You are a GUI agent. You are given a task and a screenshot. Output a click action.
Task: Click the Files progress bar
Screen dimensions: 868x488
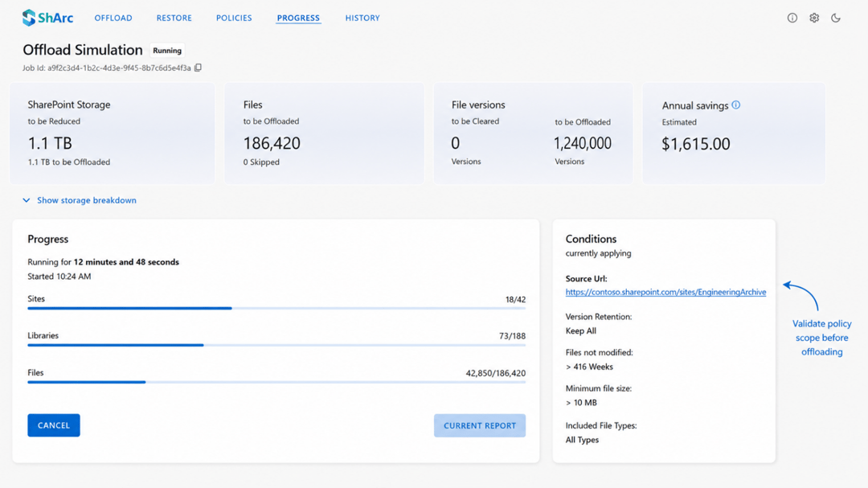click(x=276, y=382)
